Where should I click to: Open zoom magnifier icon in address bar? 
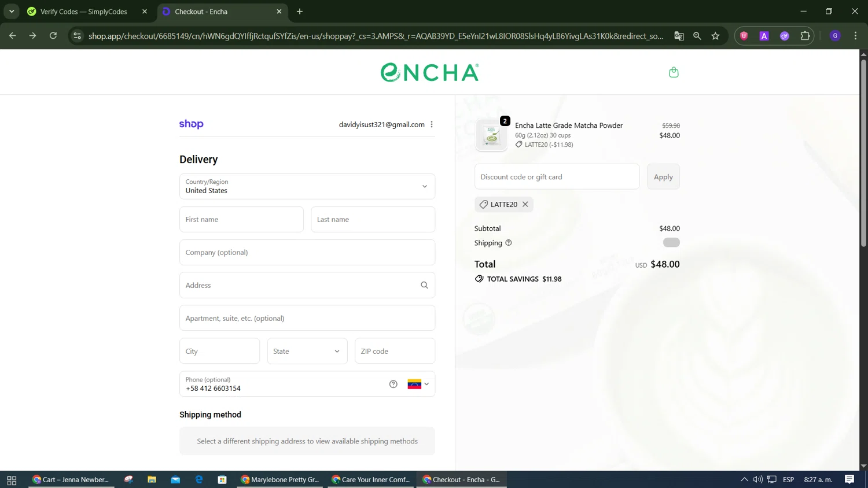[697, 36]
